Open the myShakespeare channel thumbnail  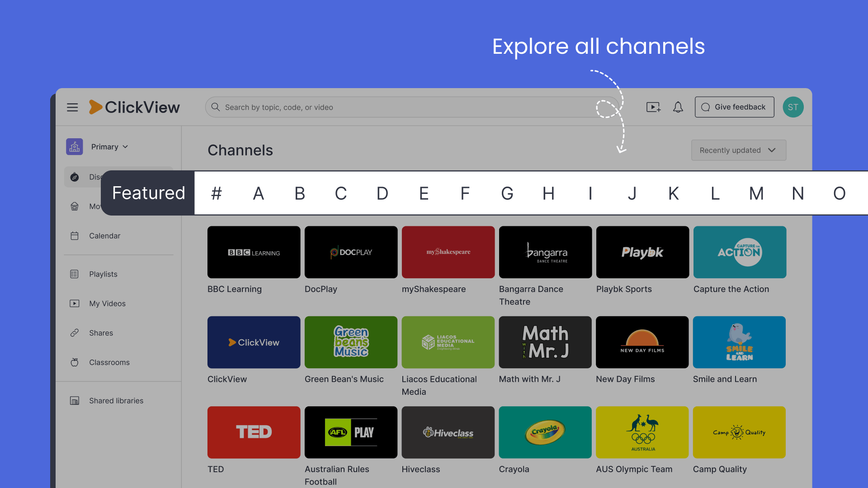(448, 252)
